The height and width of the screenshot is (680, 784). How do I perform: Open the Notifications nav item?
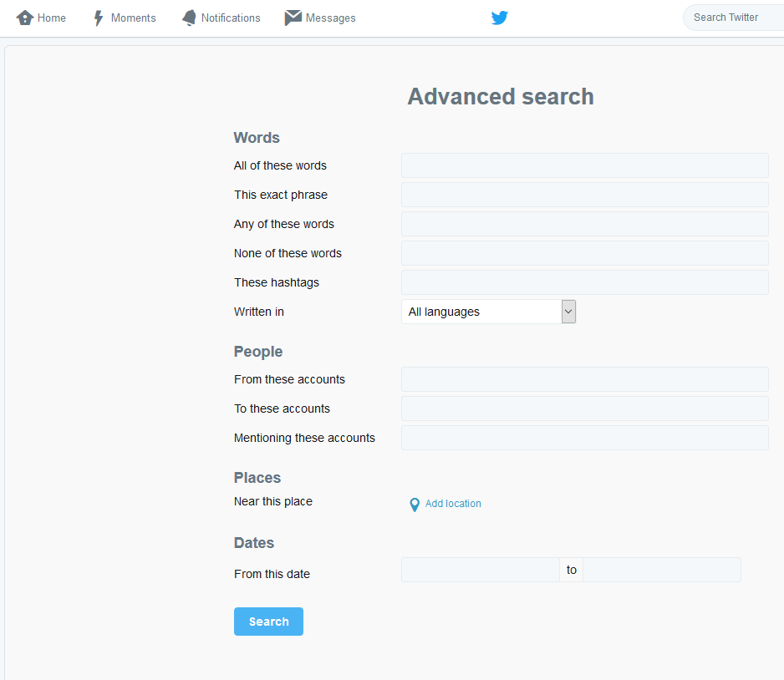click(x=221, y=18)
